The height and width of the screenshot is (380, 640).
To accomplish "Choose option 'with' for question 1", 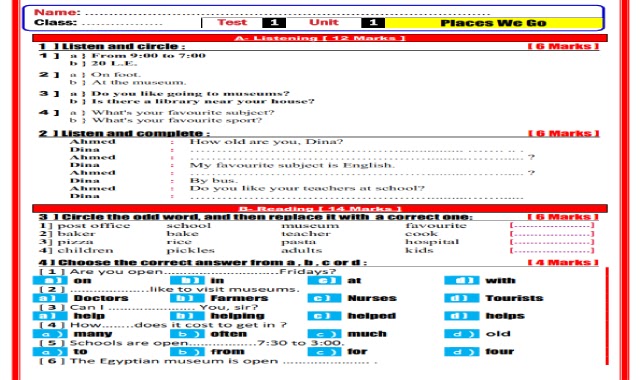I will click(500, 280).
